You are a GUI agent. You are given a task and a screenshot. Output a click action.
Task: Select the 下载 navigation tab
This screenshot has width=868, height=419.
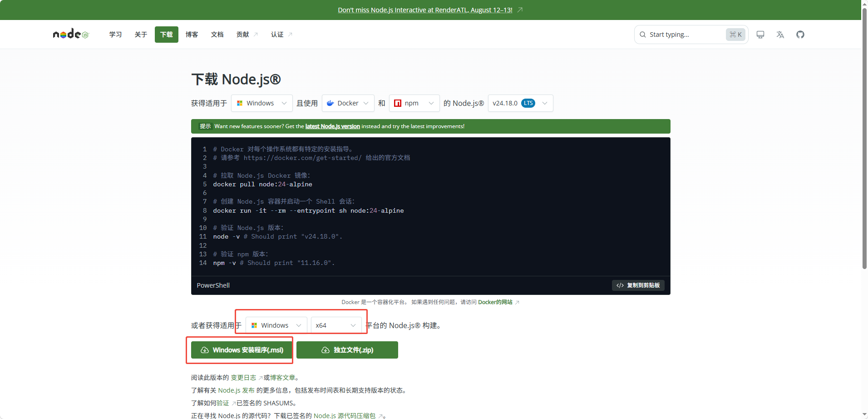166,35
